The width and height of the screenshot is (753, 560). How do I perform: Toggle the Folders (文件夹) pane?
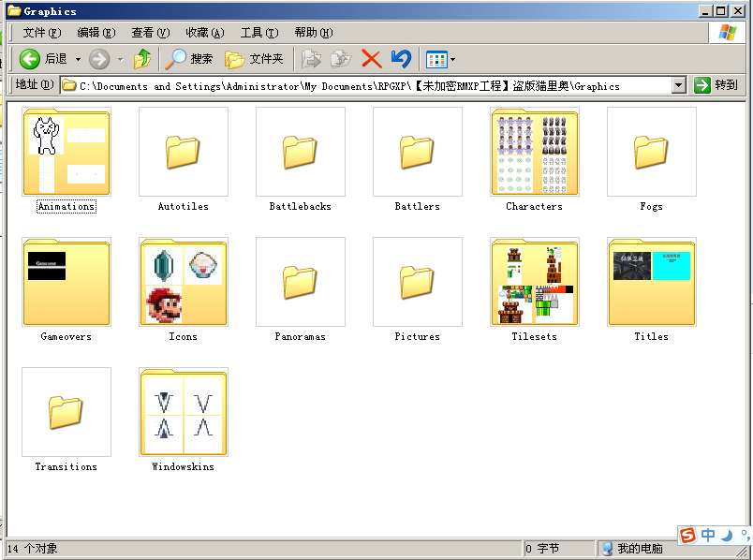pyautogui.click(x=254, y=59)
